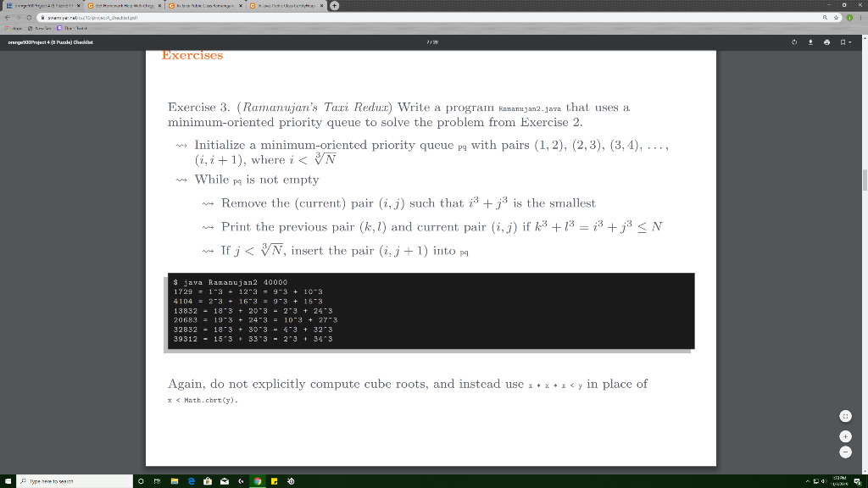The image size is (868, 488).
Task: Open the PDF bookmarks dropdown
Action: 845,42
